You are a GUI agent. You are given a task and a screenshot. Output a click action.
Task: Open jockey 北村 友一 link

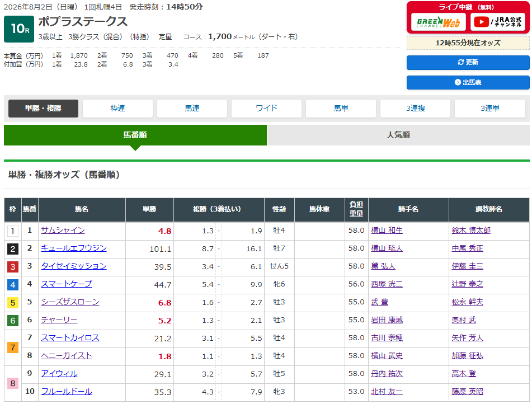coord(387,392)
